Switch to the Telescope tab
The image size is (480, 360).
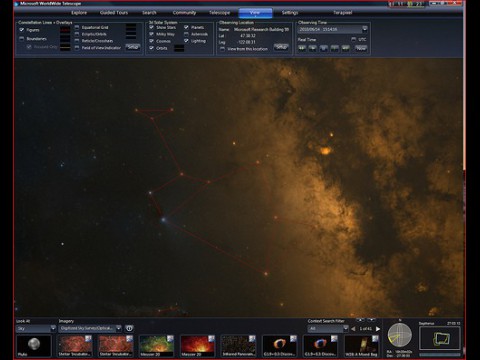point(219,13)
